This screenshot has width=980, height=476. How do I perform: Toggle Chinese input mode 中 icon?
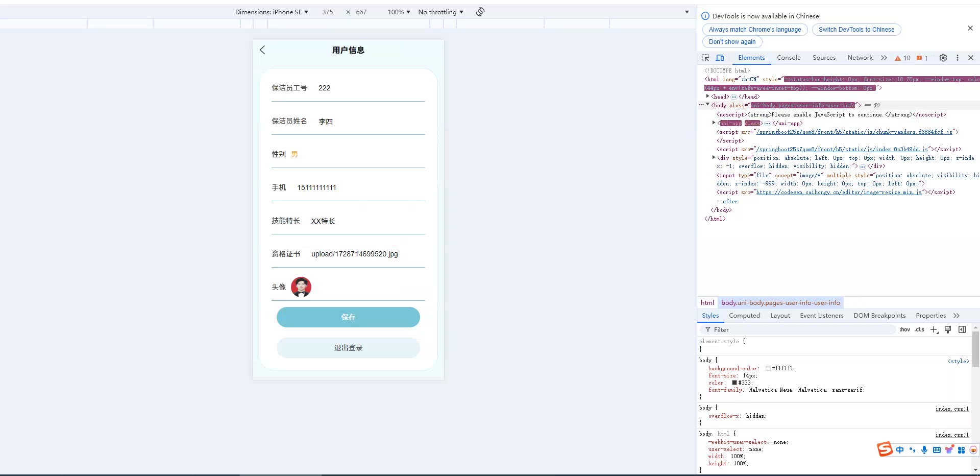click(899, 450)
